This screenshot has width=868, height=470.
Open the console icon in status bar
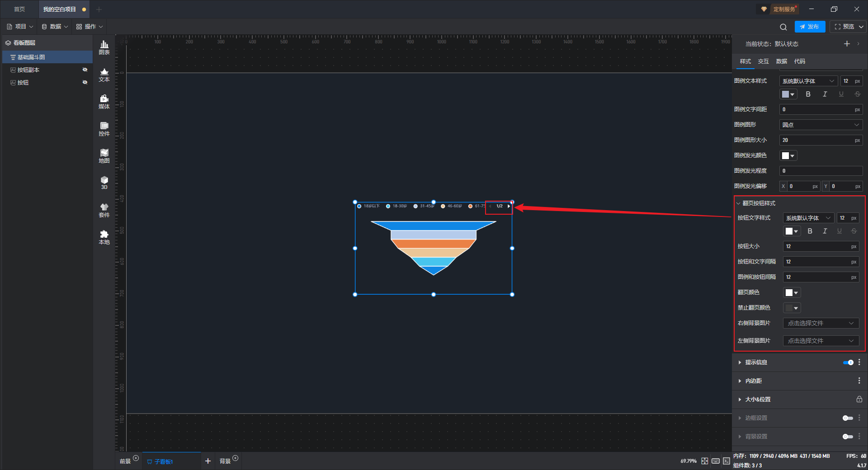[726, 461]
